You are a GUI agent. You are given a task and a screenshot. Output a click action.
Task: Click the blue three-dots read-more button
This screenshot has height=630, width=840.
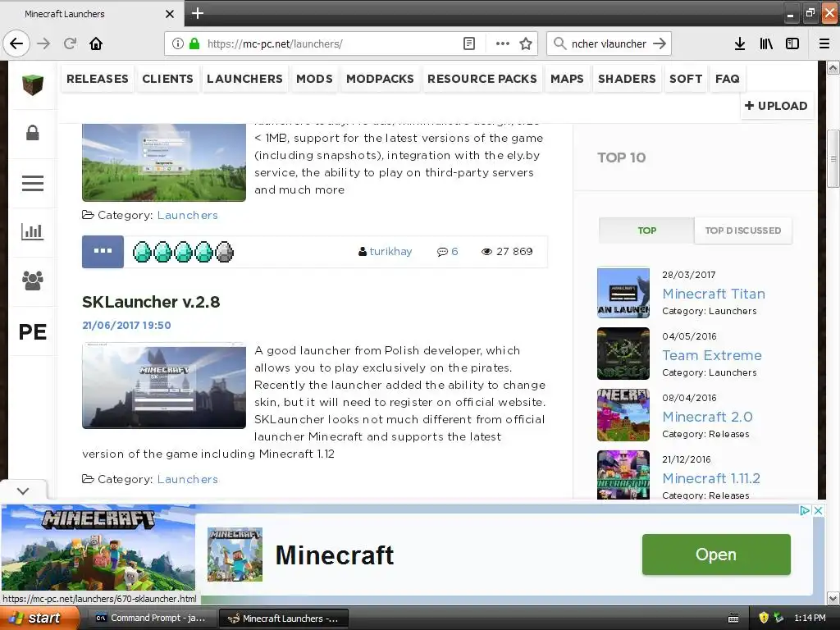click(x=103, y=251)
